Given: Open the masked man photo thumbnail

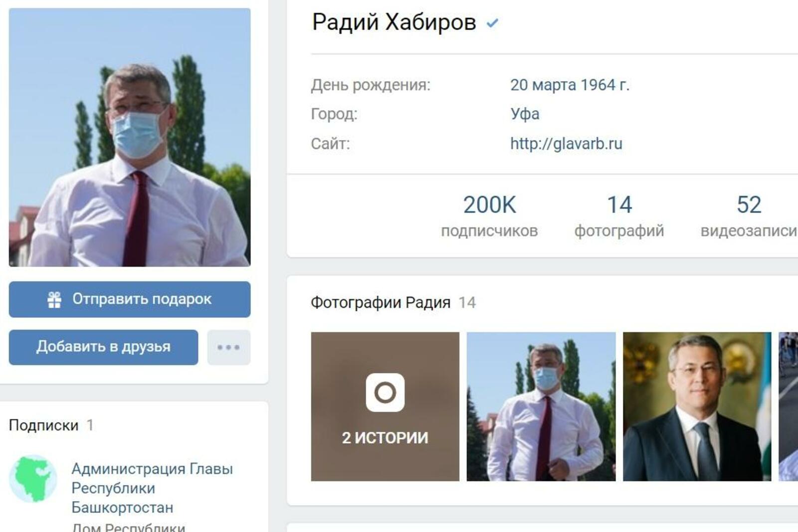Looking at the screenshot, I should [x=541, y=406].
